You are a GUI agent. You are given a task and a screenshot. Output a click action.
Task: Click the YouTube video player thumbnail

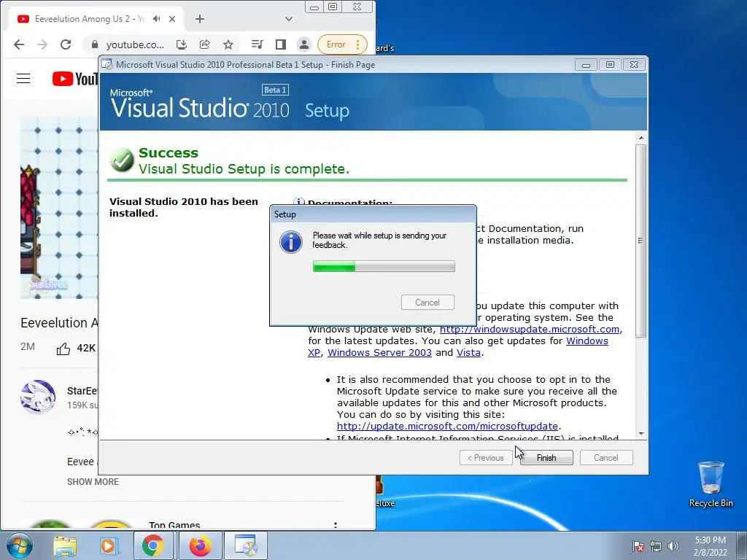[x=58, y=206]
